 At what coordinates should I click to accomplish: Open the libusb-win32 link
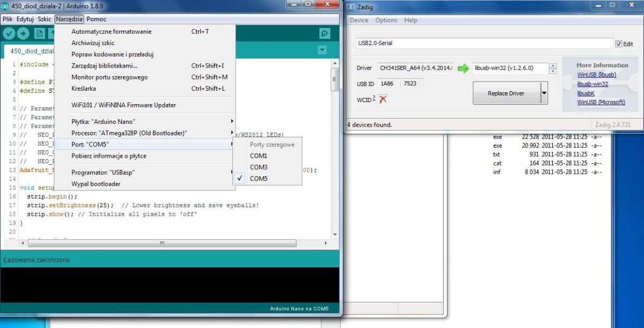pyautogui.click(x=592, y=84)
